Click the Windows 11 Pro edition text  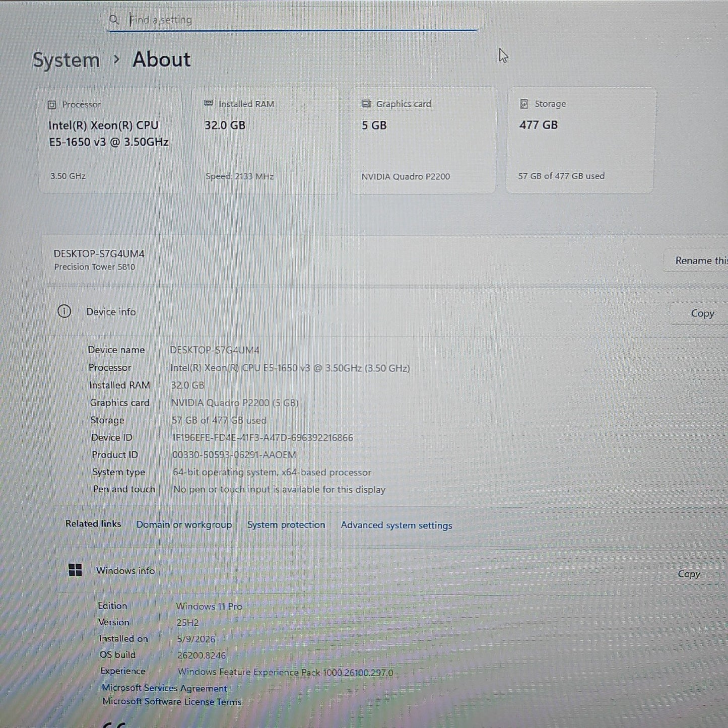click(x=209, y=607)
